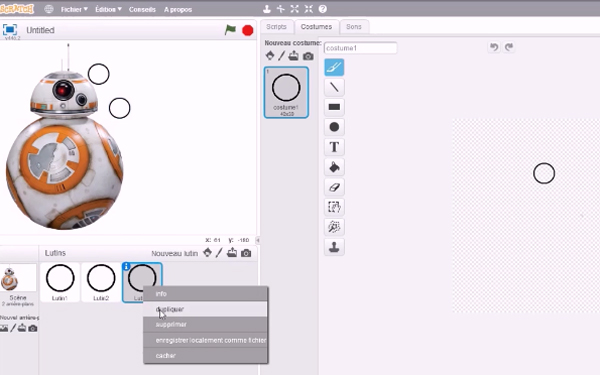Choose 'cacher' in the context menu
Screen dimensions: 600x375
pyautogui.click(x=205, y=355)
